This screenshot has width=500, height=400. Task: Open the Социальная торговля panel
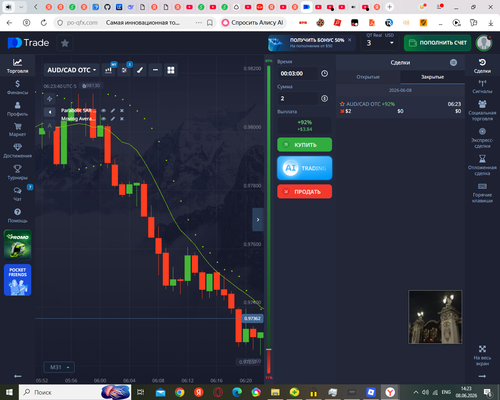tap(482, 110)
